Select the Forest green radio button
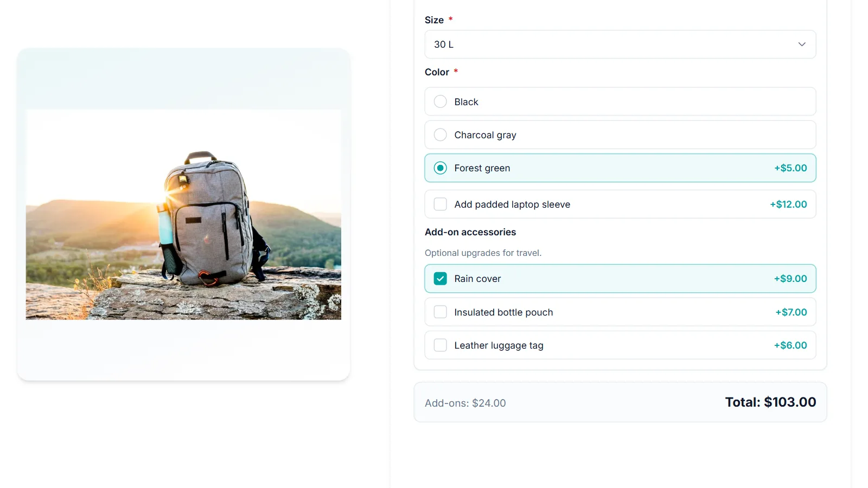Screen dimensions: 868x488 441,168
